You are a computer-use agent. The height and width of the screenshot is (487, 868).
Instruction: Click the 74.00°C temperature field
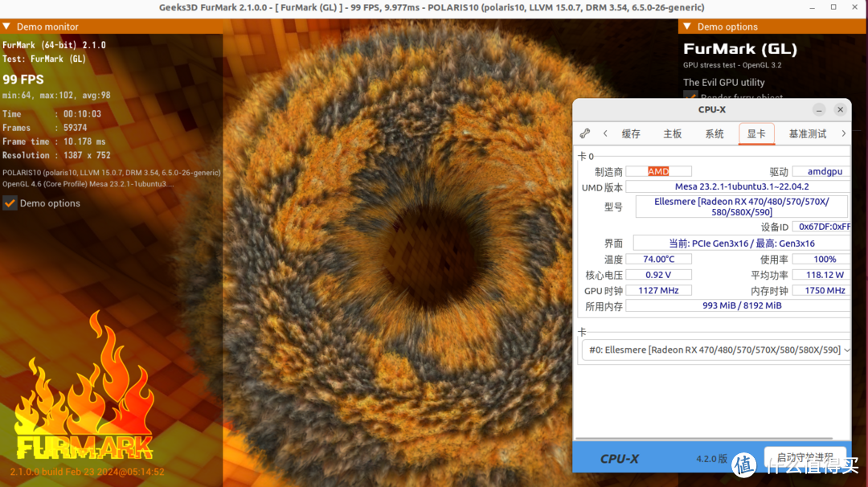pyautogui.click(x=658, y=259)
